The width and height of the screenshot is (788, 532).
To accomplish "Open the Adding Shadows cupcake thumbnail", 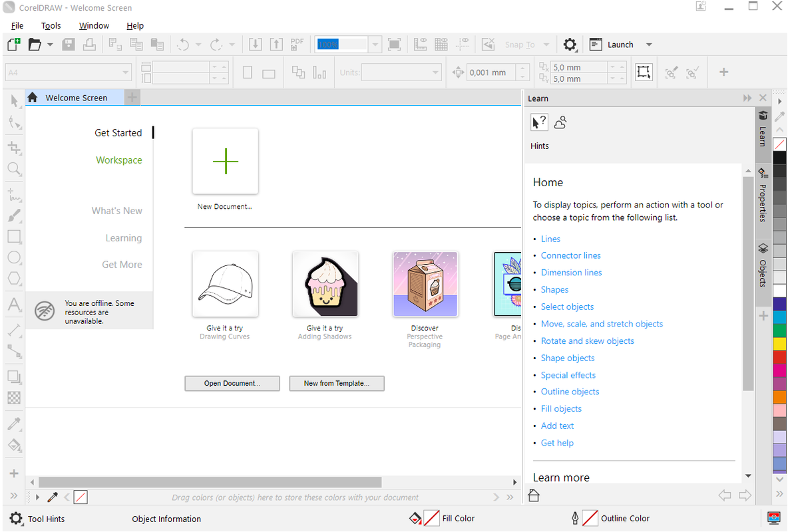I will [325, 285].
